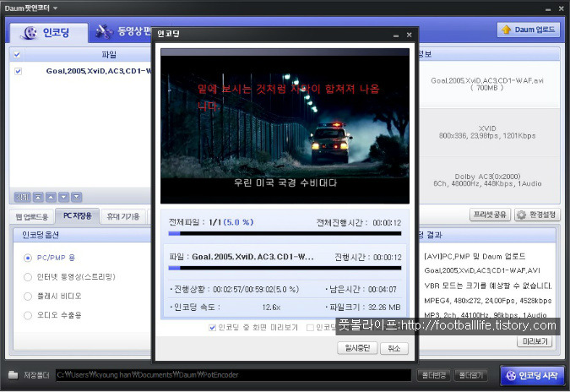This screenshot has width=570, height=392.
Task: Select the 웹 업로드용 preset tab
Action: (x=32, y=217)
